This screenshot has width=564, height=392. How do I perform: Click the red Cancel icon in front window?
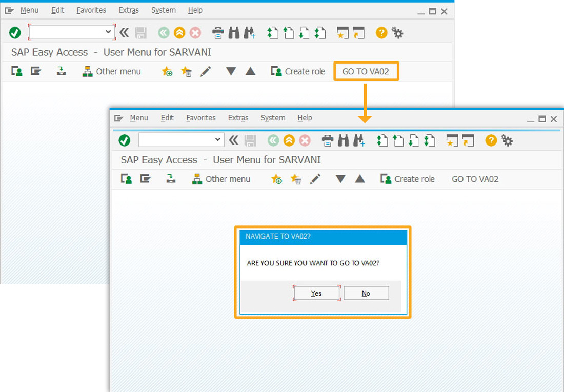tap(305, 140)
